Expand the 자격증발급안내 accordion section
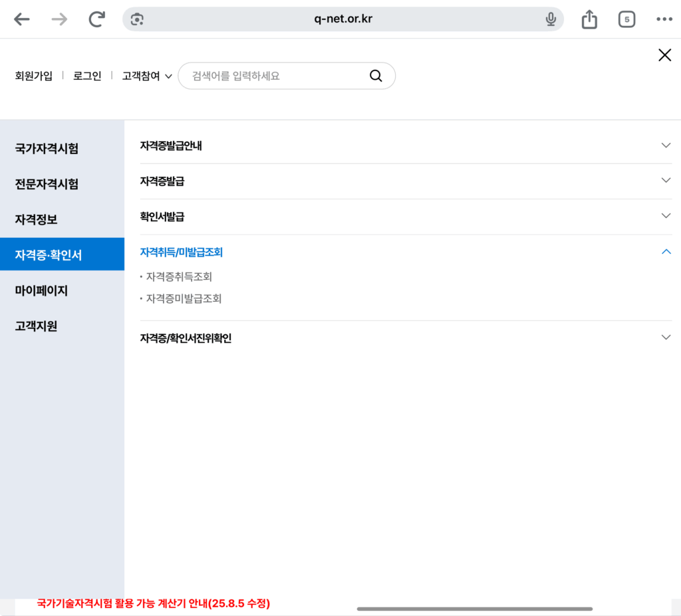 [665, 145]
